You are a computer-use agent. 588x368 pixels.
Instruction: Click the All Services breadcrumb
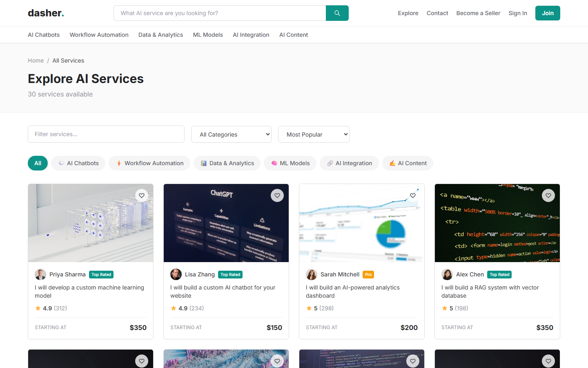68,61
